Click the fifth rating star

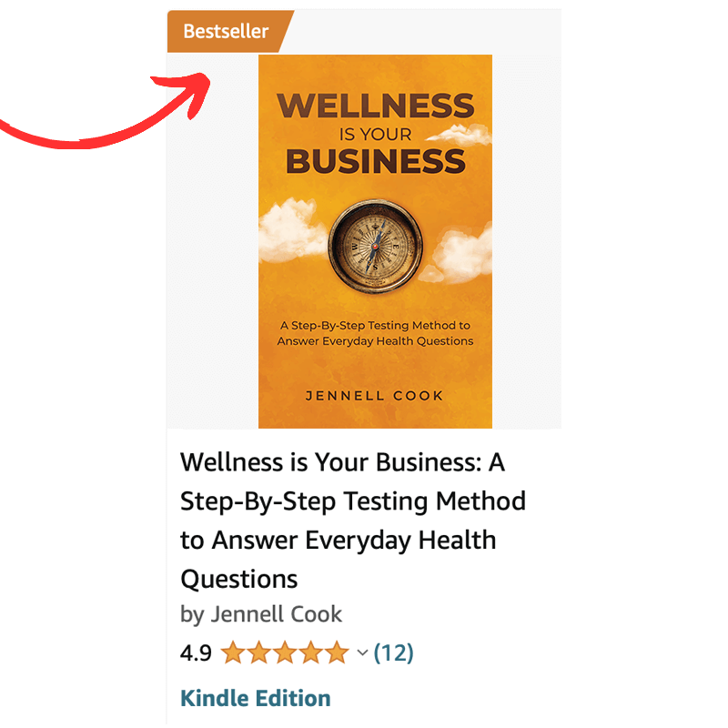pos(337,652)
